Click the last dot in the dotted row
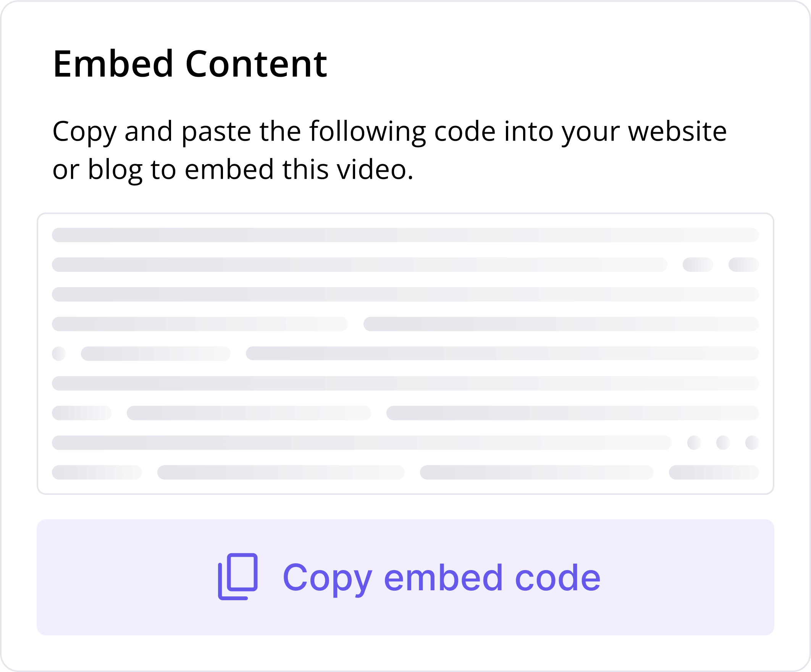811x672 pixels. click(752, 443)
